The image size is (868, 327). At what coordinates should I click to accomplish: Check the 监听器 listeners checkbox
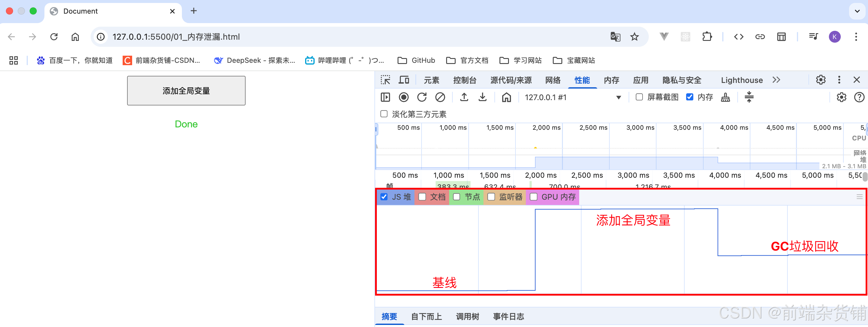(x=491, y=197)
